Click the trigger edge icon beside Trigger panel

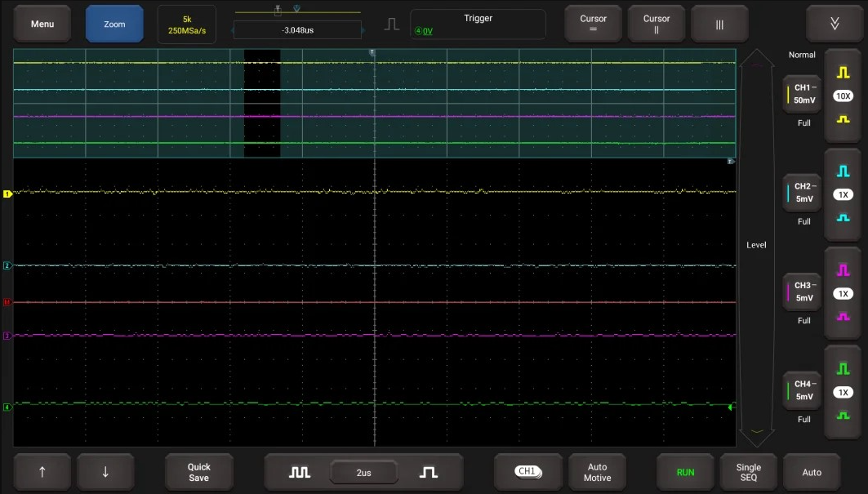(392, 24)
